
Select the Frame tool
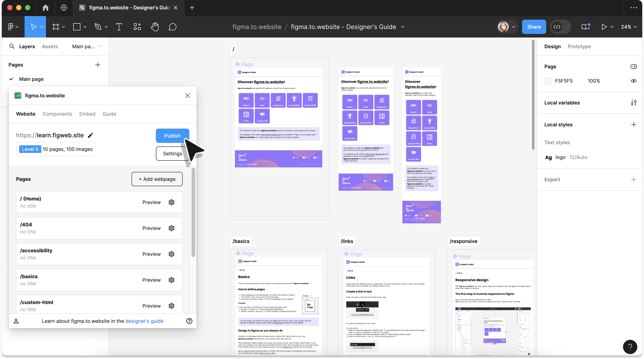pyautogui.click(x=56, y=27)
